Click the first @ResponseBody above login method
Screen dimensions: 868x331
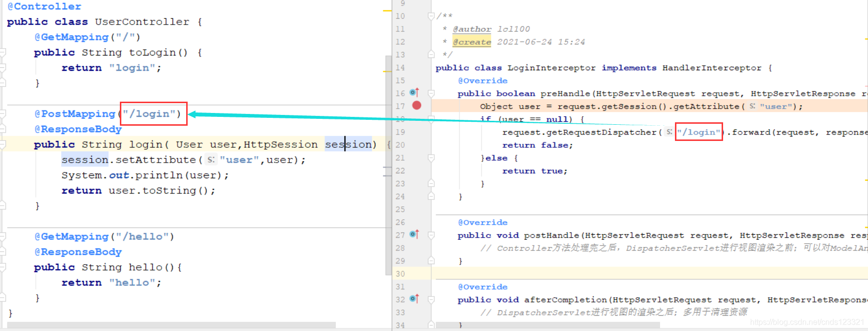[x=78, y=129]
